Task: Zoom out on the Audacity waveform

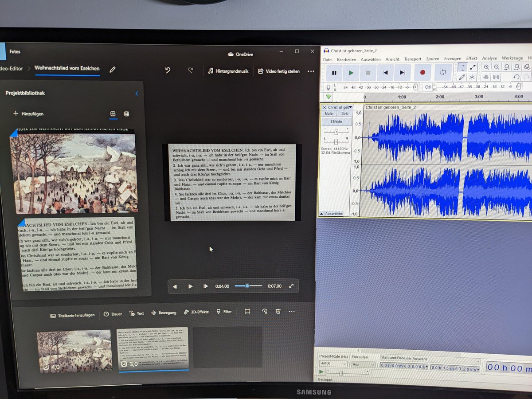Action: [x=497, y=67]
